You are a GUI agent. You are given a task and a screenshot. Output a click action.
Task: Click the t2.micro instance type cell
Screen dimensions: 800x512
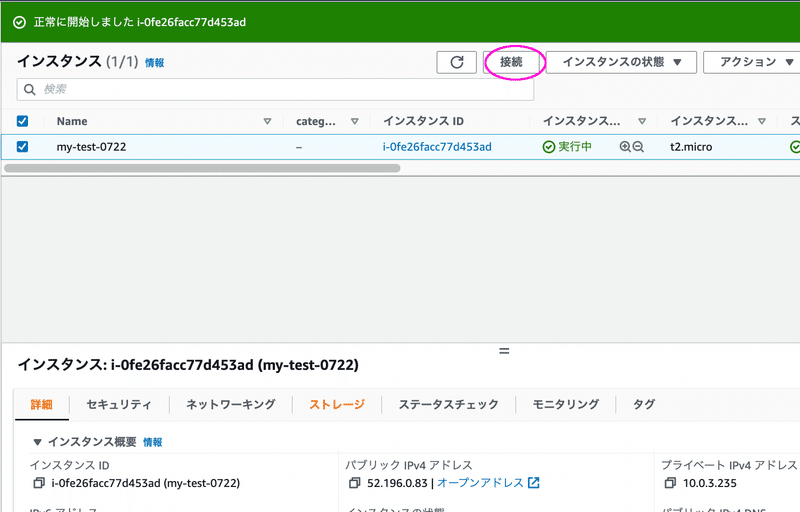click(x=691, y=147)
